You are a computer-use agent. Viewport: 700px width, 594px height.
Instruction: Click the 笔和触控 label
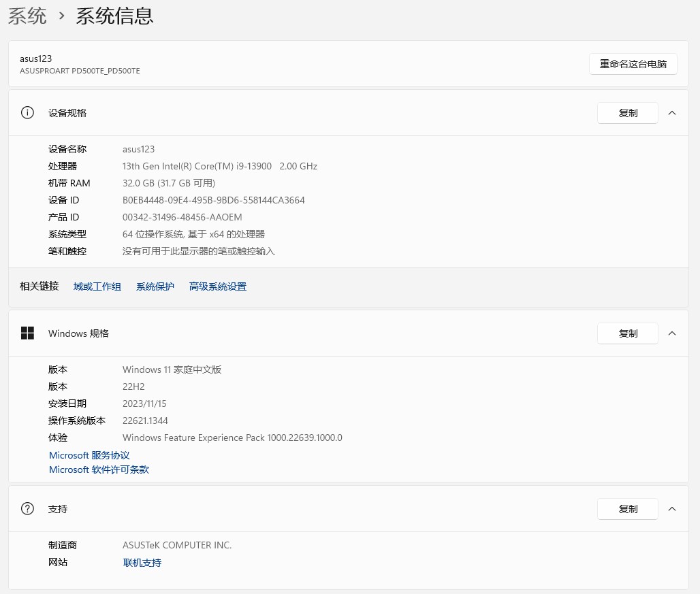67,251
